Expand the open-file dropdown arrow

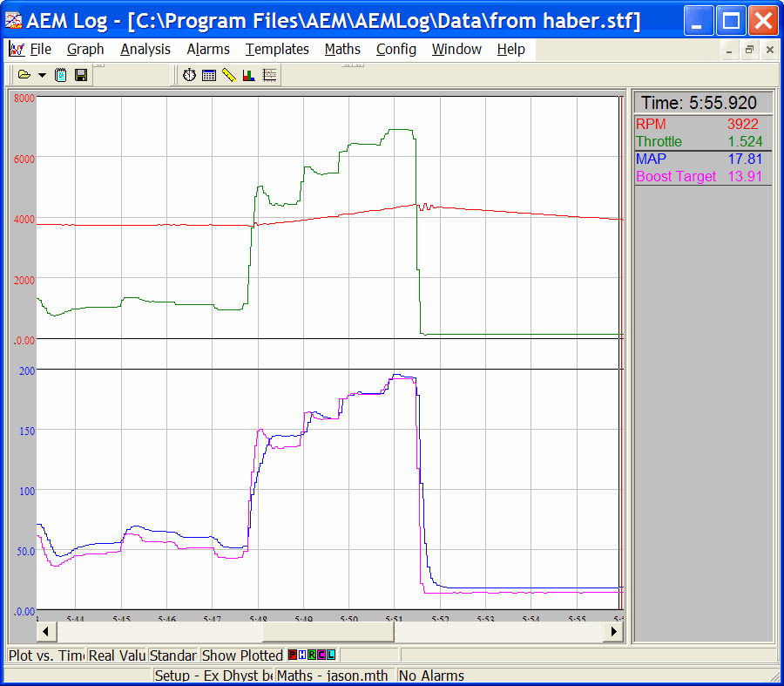(x=42, y=76)
